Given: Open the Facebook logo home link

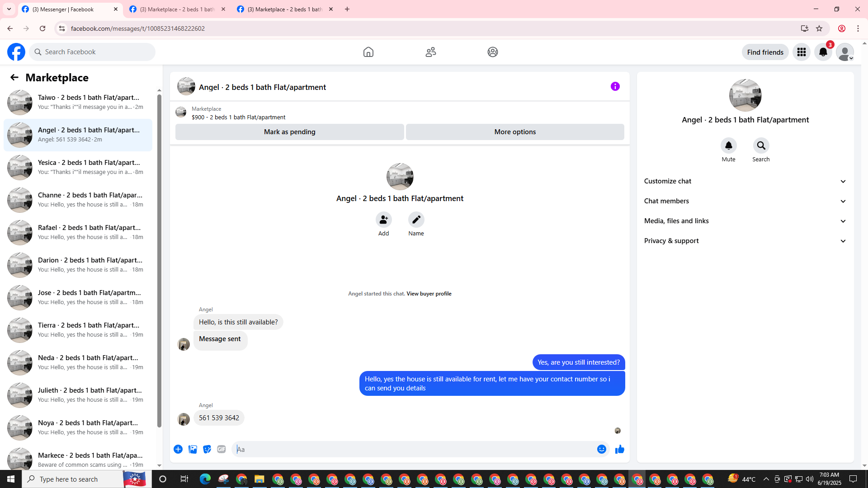Looking at the screenshot, I should click(x=16, y=52).
